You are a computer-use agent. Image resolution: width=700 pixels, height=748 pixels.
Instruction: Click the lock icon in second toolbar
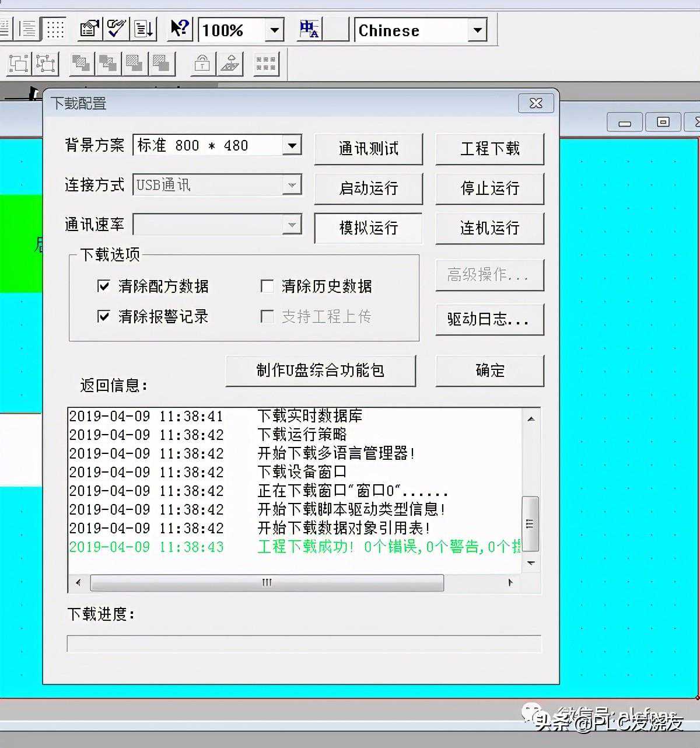point(202,64)
